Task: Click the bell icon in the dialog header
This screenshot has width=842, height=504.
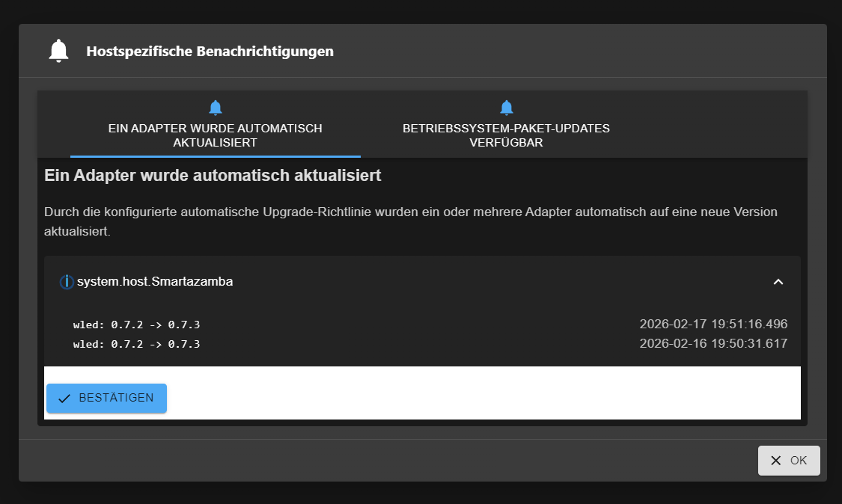Action: point(58,51)
